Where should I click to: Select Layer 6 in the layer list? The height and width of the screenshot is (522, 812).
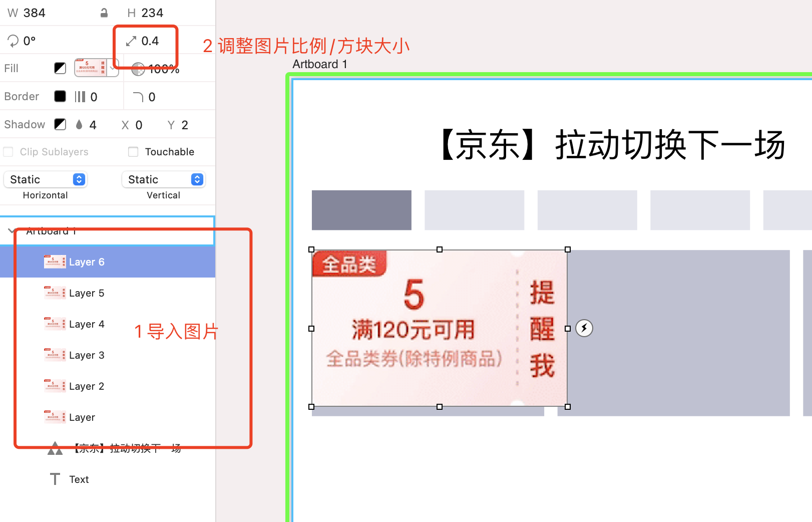[x=108, y=262]
